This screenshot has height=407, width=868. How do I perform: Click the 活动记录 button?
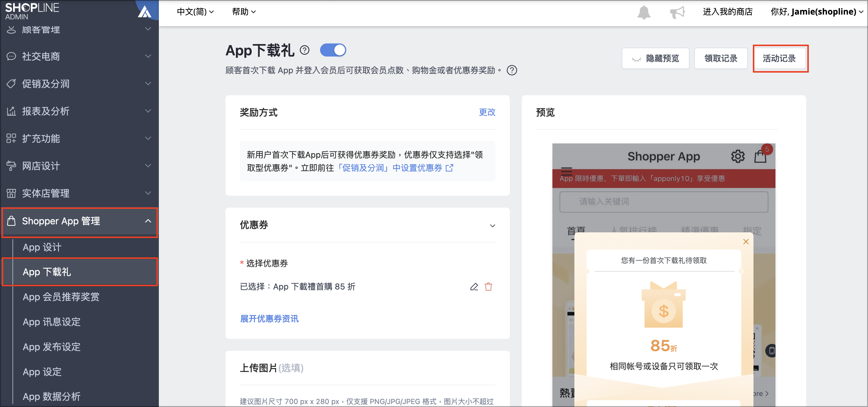pyautogui.click(x=779, y=59)
